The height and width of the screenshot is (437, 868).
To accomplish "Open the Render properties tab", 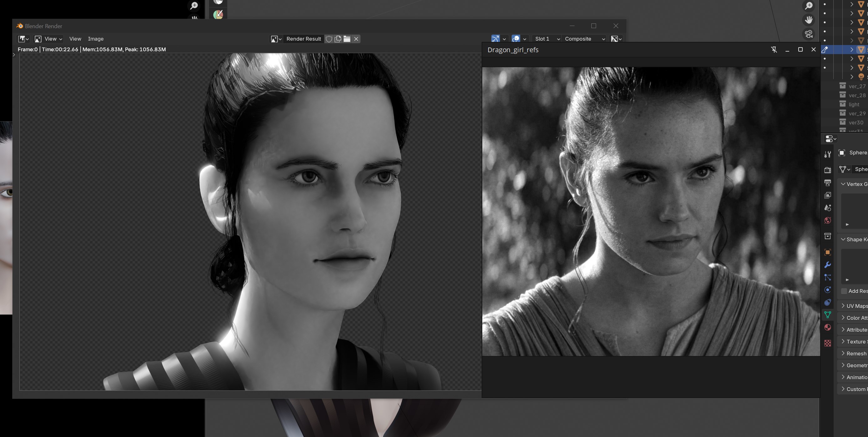I will pos(827,170).
